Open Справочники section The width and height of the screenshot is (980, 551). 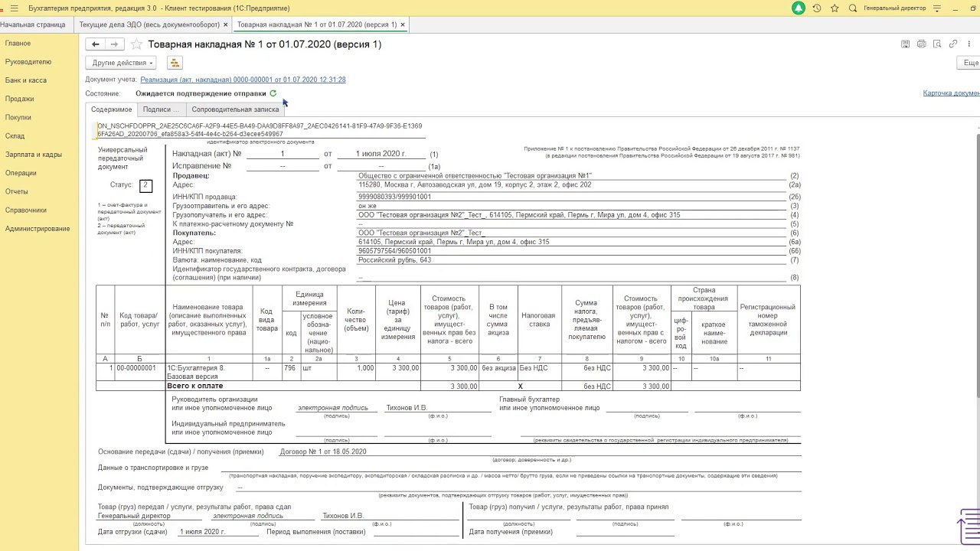tap(26, 210)
